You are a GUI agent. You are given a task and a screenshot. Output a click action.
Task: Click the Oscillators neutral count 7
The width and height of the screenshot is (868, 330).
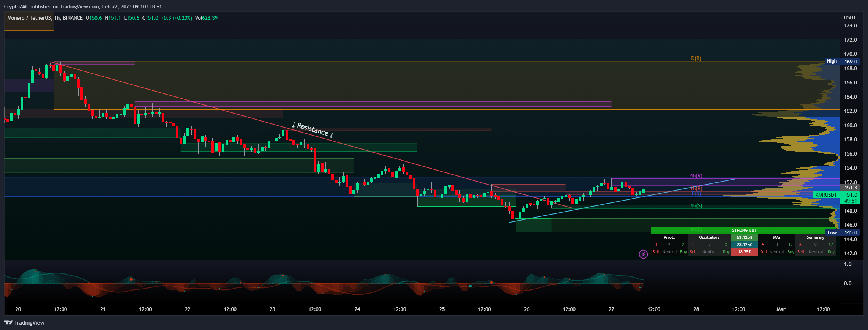pos(709,245)
